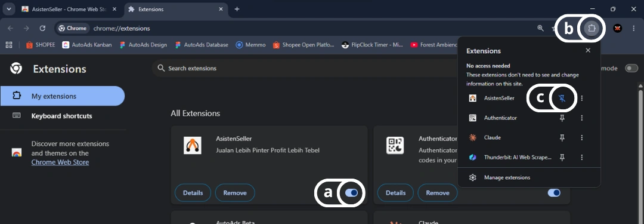Click the Search extensions field
Image resolution: width=644 pixels, height=224 pixels.
click(x=304, y=68)
